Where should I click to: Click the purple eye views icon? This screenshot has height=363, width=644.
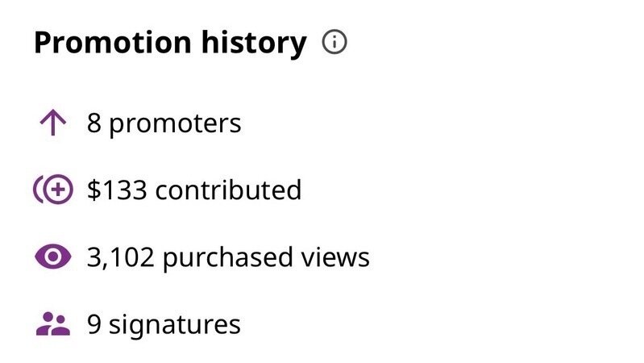click(x=53, y=257)
